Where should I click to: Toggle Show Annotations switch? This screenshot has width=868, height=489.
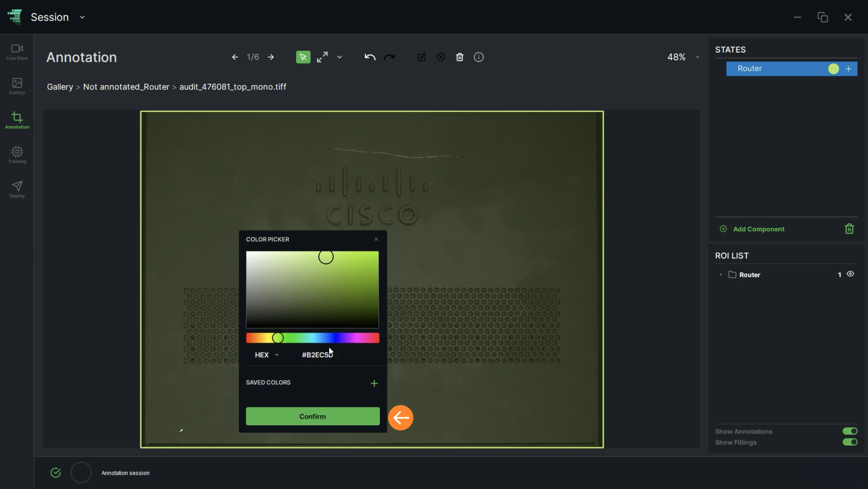pos(850,431)
